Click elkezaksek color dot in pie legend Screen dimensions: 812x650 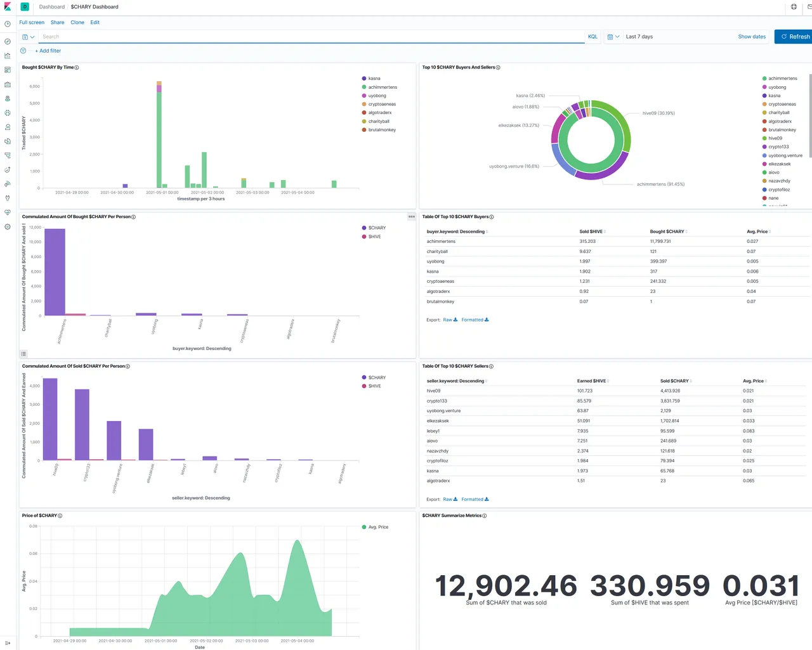coord(764,164)
